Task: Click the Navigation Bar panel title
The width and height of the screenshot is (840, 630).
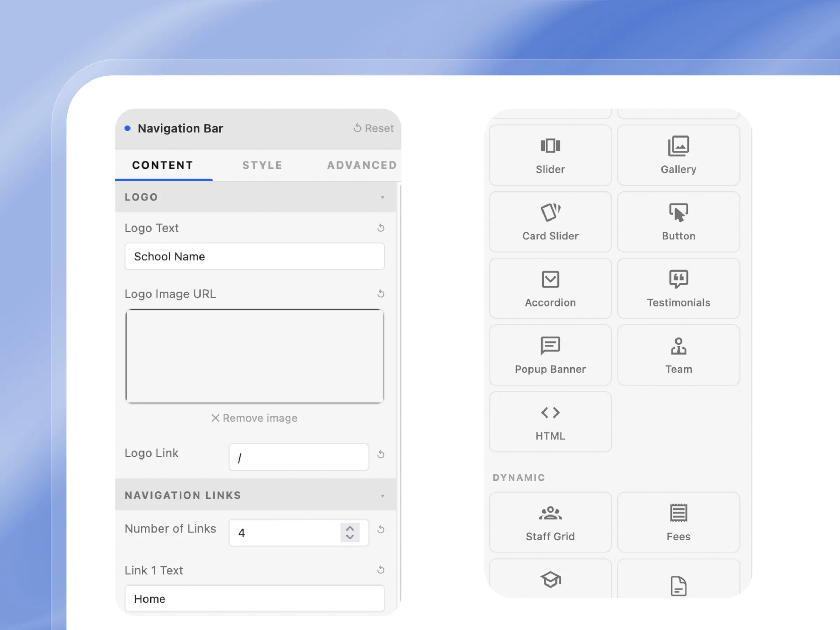Action: [180, 128]
